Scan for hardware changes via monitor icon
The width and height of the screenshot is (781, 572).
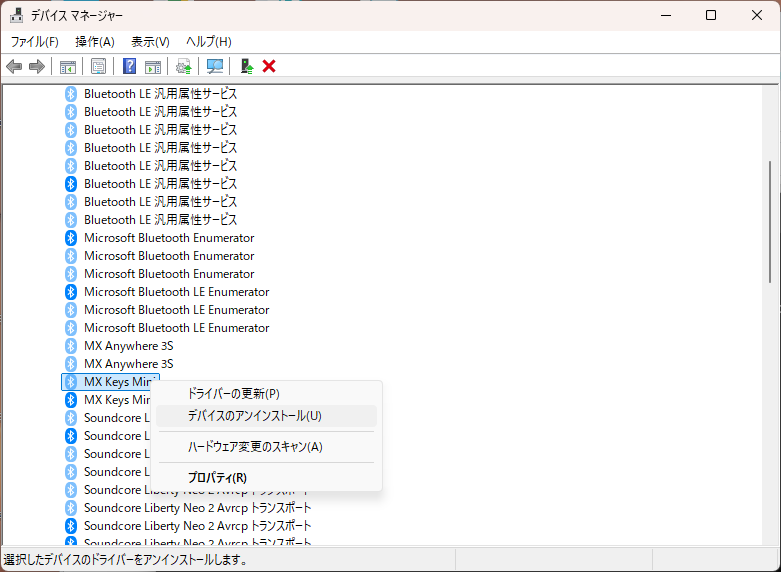pyautogui.click(x=215, y=66)
